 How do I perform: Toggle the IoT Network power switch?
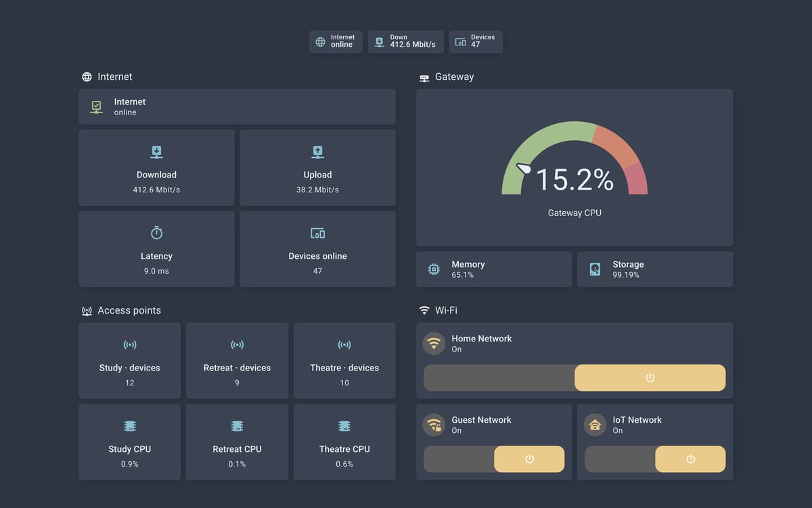point(655,459)
